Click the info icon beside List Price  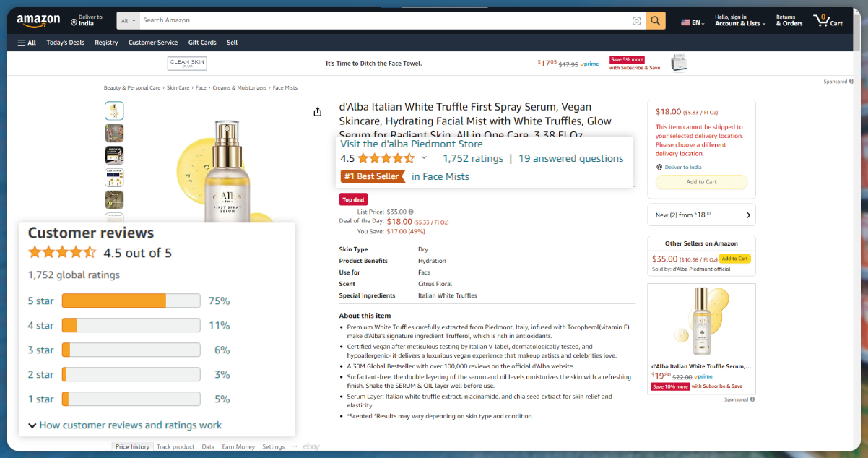tap(411, 212)
